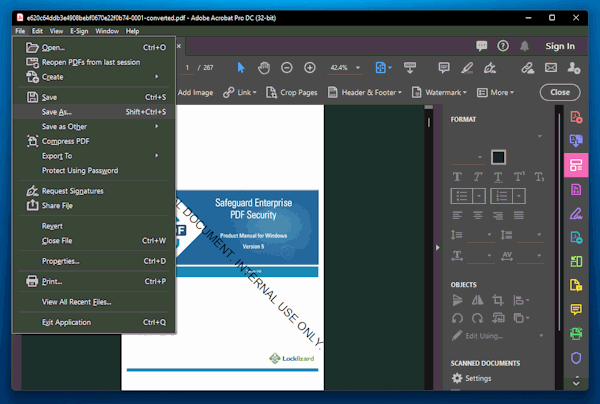Viewport: 600px width, 404px height.
Task: Toggle italic text format
Action: click(478, 177)
